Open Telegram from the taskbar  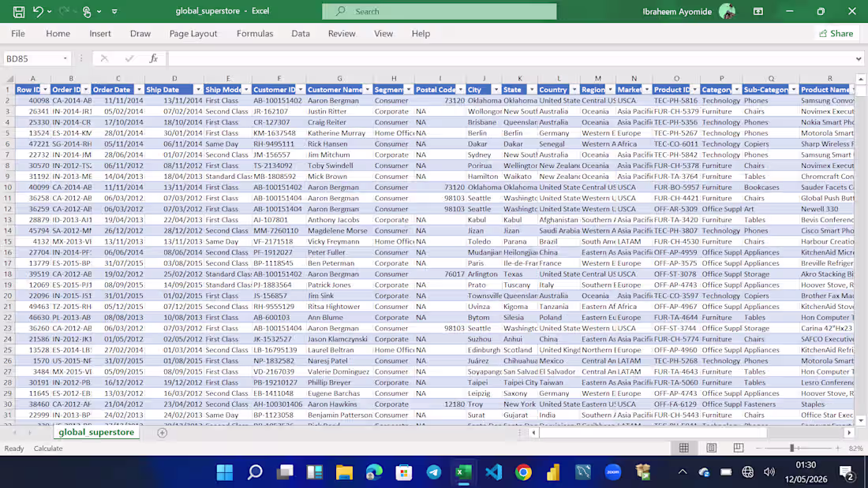pyautogui.click(x=434, y=472)
